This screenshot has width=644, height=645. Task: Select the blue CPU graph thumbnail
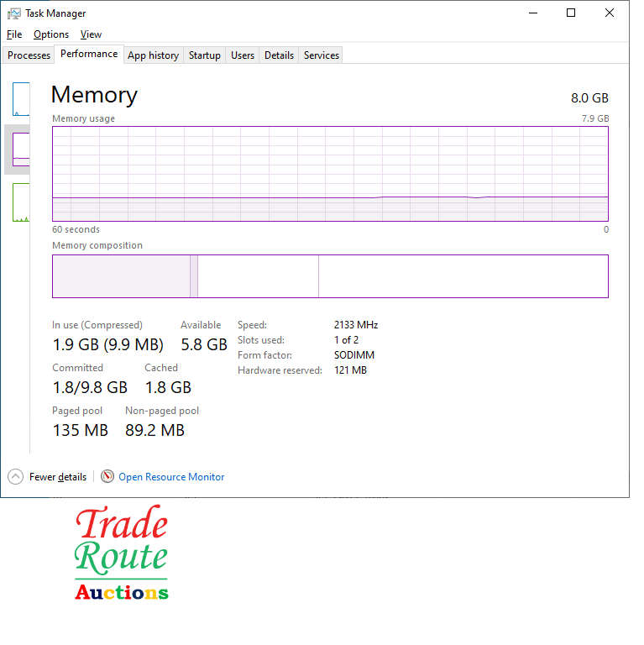click(21, 99)
